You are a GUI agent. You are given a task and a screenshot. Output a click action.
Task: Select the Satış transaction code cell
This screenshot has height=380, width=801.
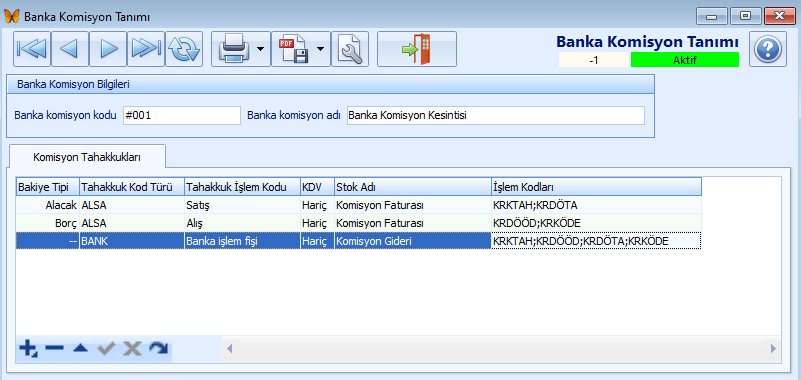[243, 205]
